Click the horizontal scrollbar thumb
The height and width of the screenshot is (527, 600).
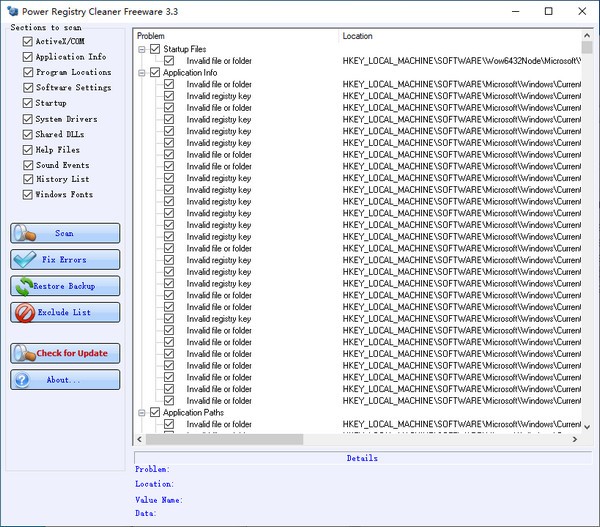point(225,439)
